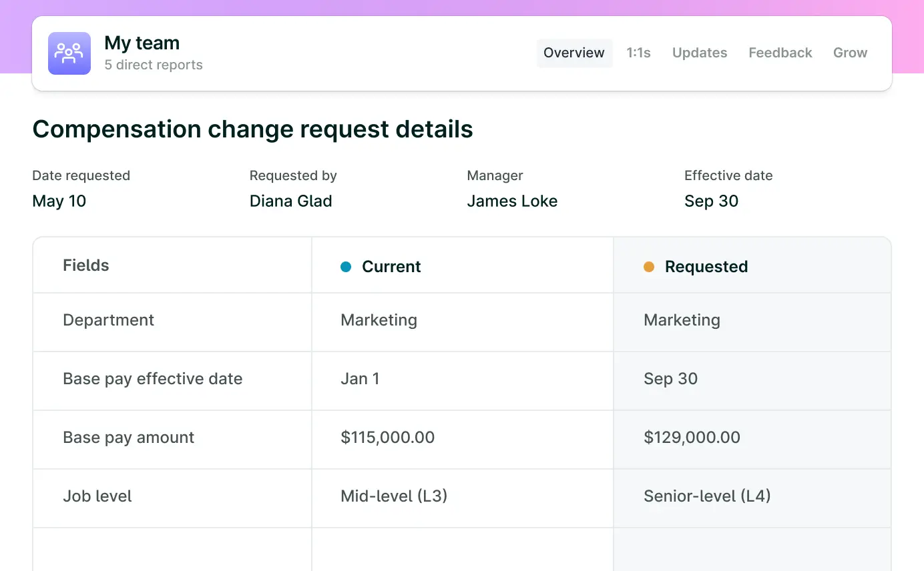Select the Mid-level (L3) cell

click(394, 496)
